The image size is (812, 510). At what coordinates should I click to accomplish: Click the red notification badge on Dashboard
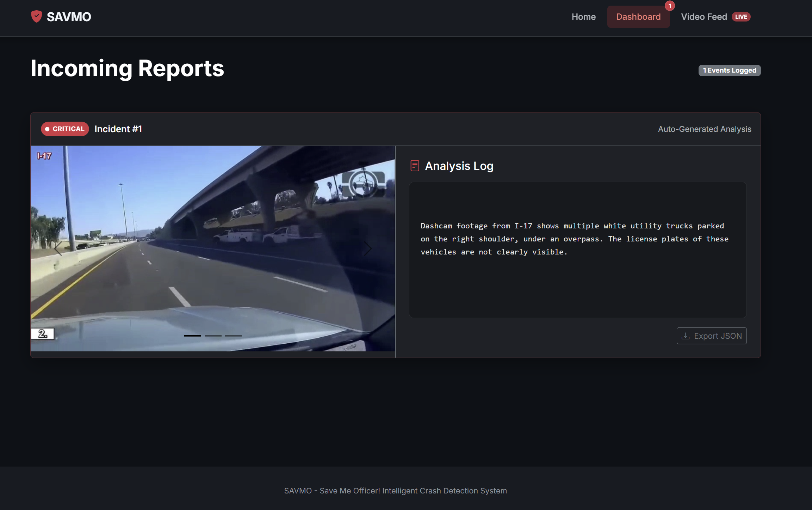tap(669, 6)
